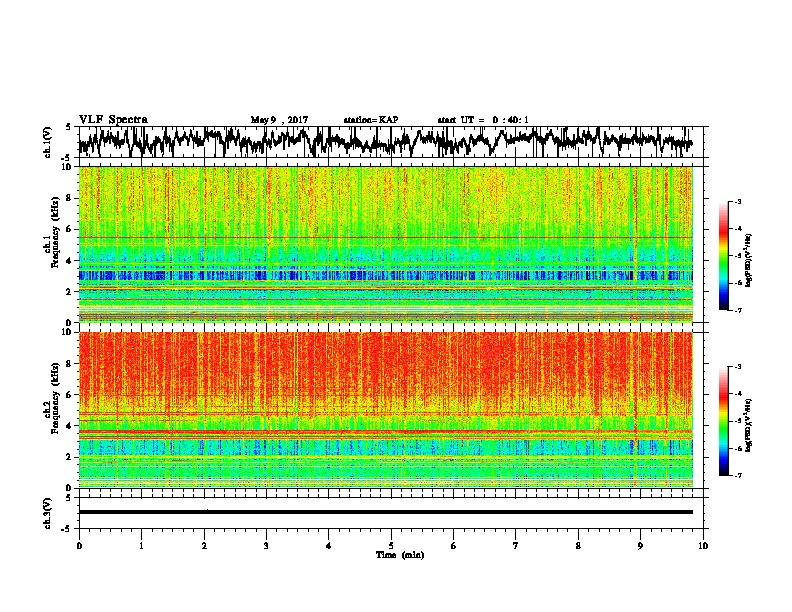Click the 'May 9, 2017' date label
792x612 pixels.
(279, 120)
